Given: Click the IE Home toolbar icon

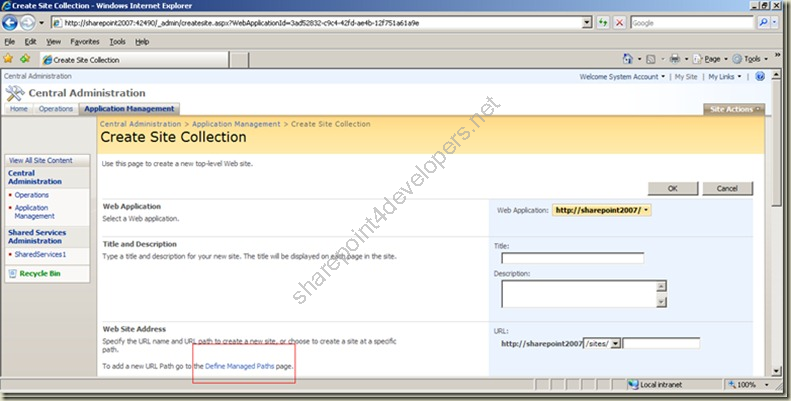Looking at the screenshot, I should click(x=627, y=59).
